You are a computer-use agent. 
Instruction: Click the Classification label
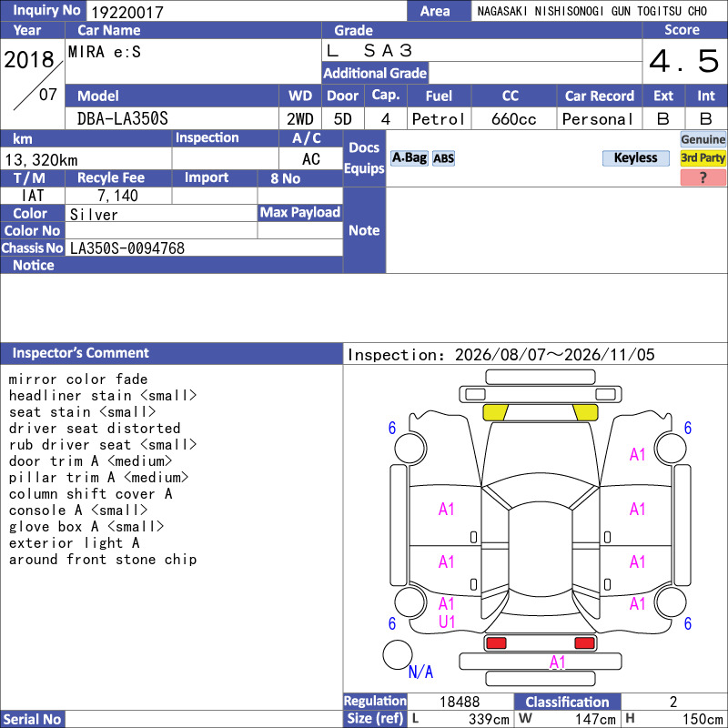[x=567, y=702]
